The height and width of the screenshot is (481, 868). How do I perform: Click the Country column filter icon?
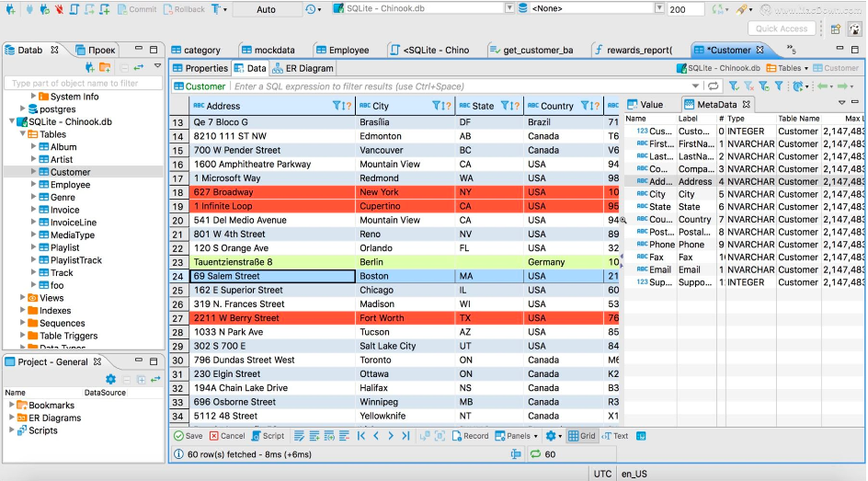pos(585,106)
